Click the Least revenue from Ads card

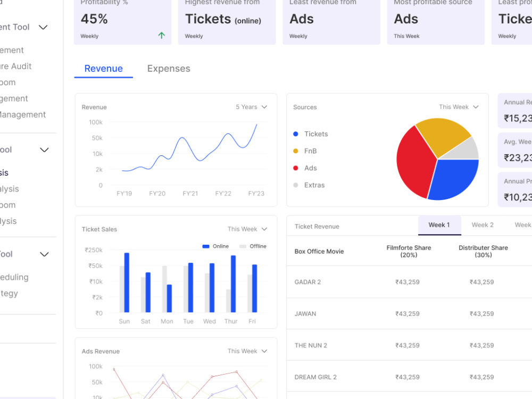tap(331, 21)
